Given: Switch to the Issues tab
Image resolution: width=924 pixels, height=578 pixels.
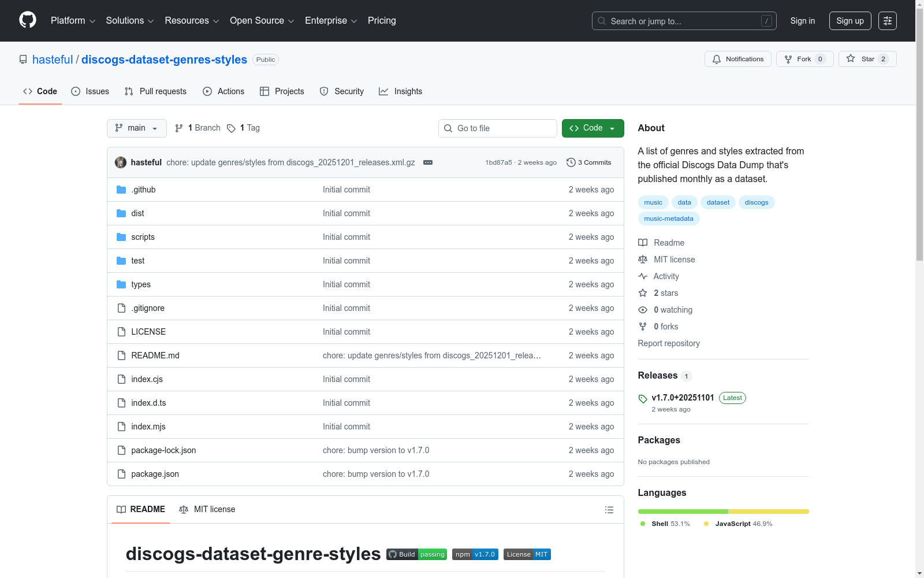Looking at the screenshot, I should (90, 91).
